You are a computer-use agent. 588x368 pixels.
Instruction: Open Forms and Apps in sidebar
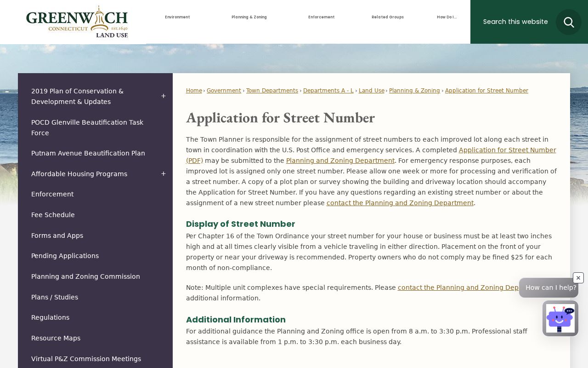click(x=57, y=236)
